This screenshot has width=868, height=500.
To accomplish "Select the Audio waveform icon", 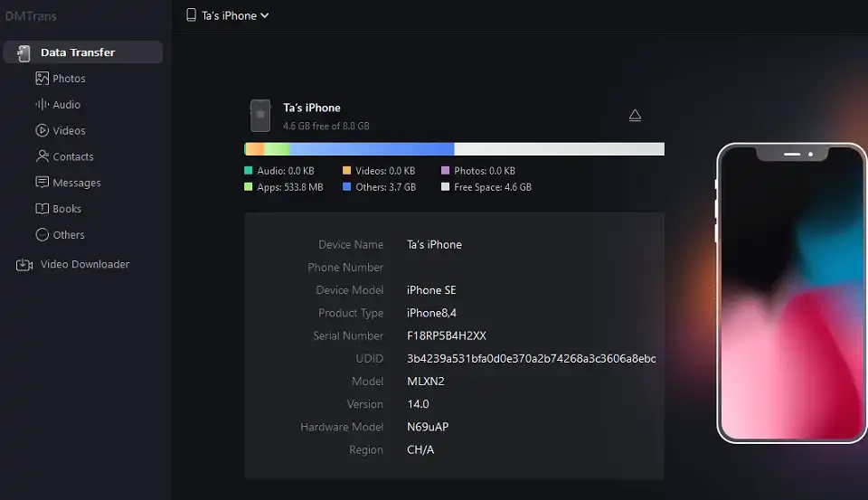I will click(42, 105).
